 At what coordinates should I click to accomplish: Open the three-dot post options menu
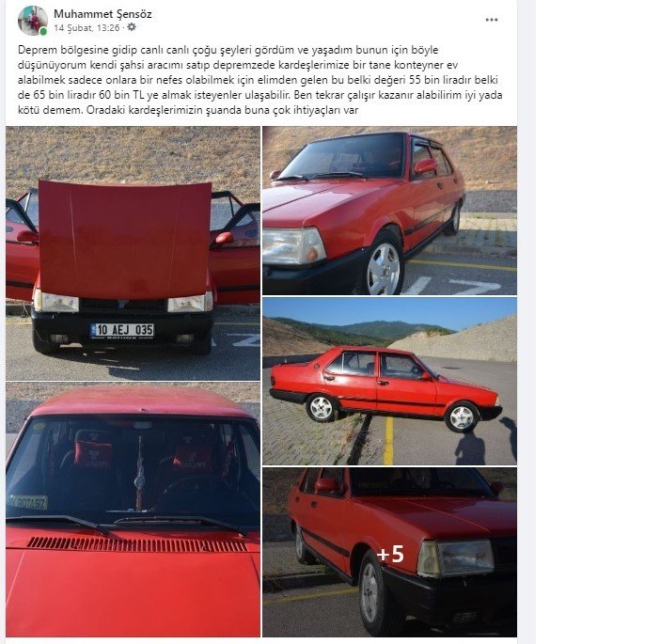pyautogui.click(x=491, y=20)
